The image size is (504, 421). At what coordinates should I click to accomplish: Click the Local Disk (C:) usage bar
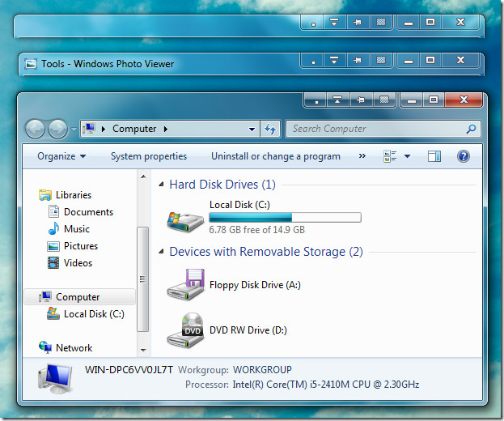[x=285, y=218]
